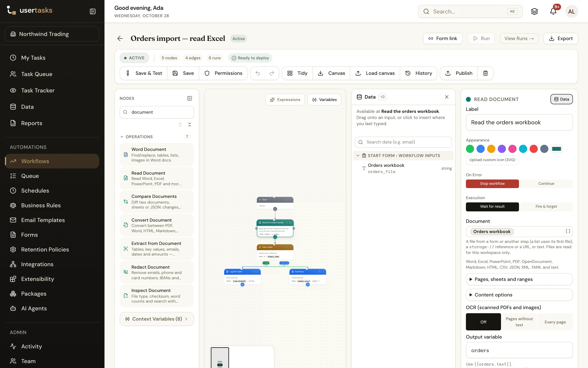588x368 pixels.
Task: Choose Fire & forget execution
Action: pyautogui.click(x=546, y=207)
